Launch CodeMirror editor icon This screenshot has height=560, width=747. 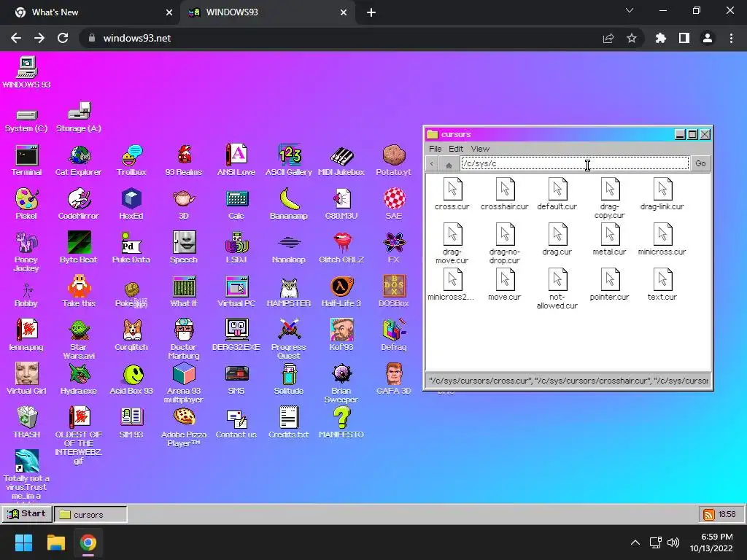click(79, 204)
